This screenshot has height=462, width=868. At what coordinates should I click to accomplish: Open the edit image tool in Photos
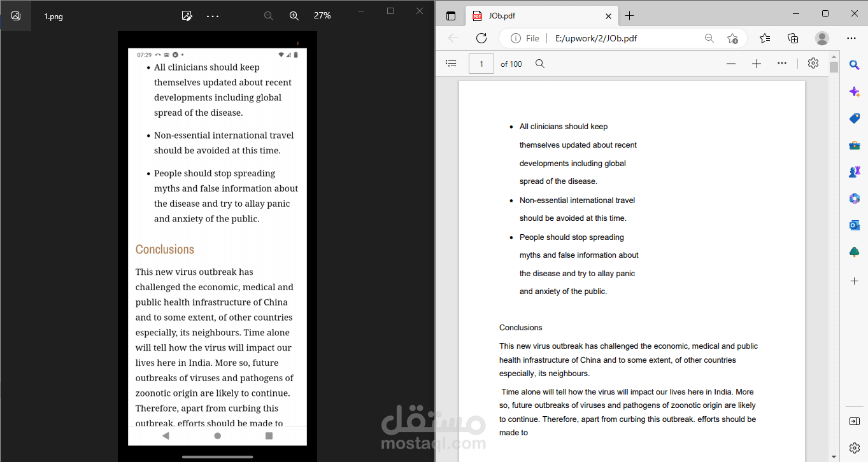coord(187,16)
